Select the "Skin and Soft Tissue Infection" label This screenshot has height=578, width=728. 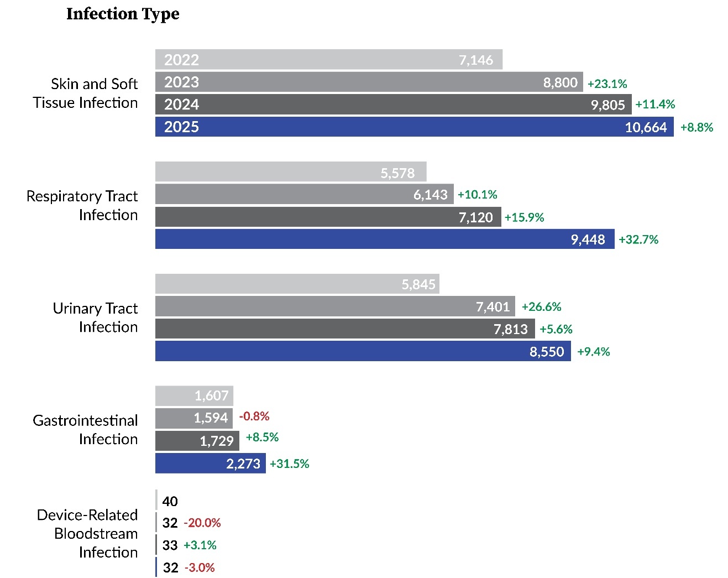[85, 93]
